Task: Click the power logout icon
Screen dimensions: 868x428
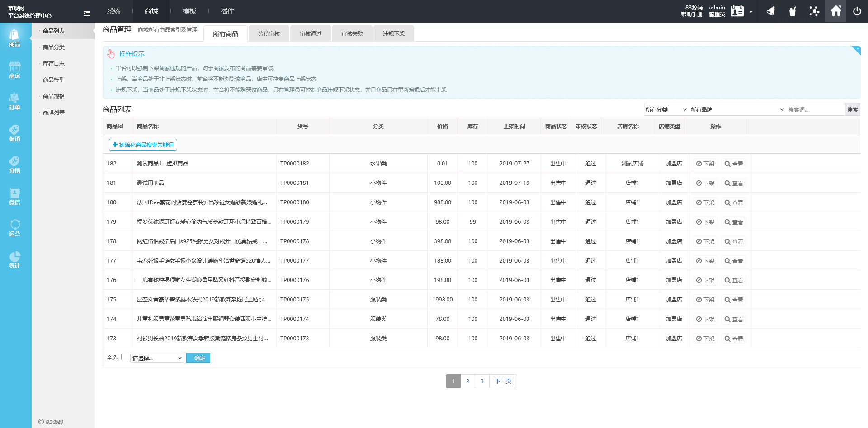Action: (857, 11)
